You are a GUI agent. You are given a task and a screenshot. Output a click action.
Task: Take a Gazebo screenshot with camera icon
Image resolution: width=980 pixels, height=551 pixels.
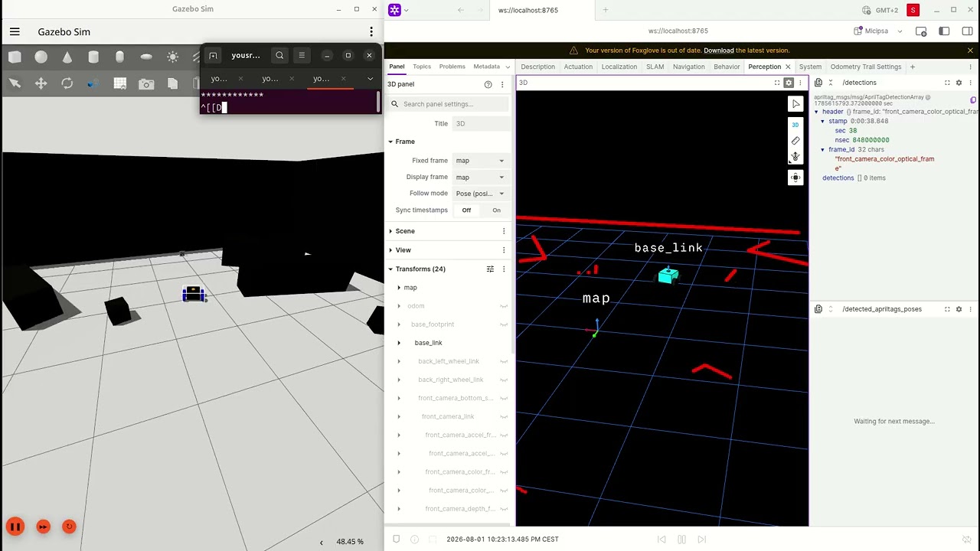point(146,83)
